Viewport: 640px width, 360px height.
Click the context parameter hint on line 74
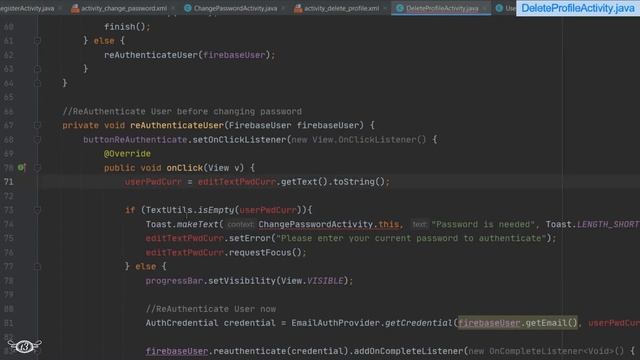click(x=240, y=224)
